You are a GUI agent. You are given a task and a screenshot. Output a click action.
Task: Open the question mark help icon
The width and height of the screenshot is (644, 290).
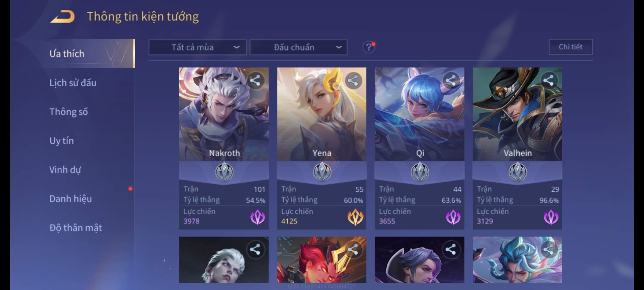(x=369, y=47)
